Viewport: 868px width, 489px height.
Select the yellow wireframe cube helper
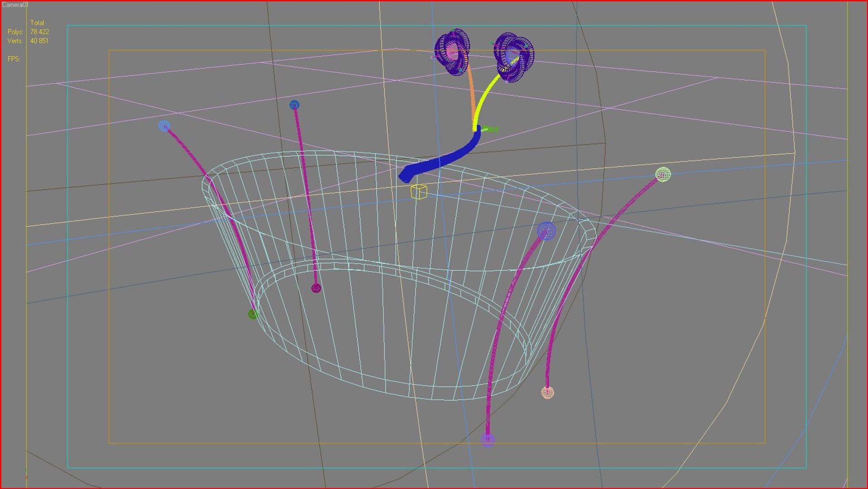click(418, 192)
